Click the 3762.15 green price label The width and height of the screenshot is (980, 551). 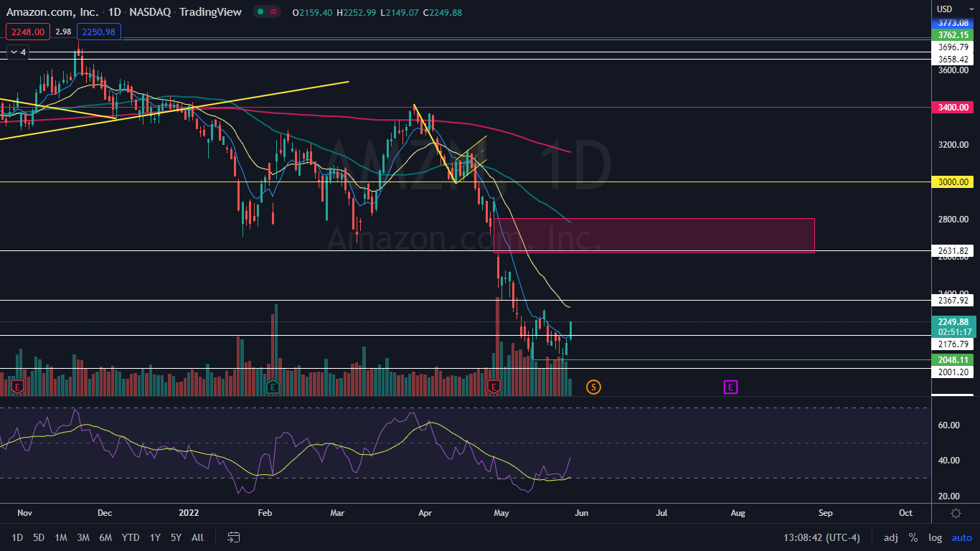coord(953,34)
